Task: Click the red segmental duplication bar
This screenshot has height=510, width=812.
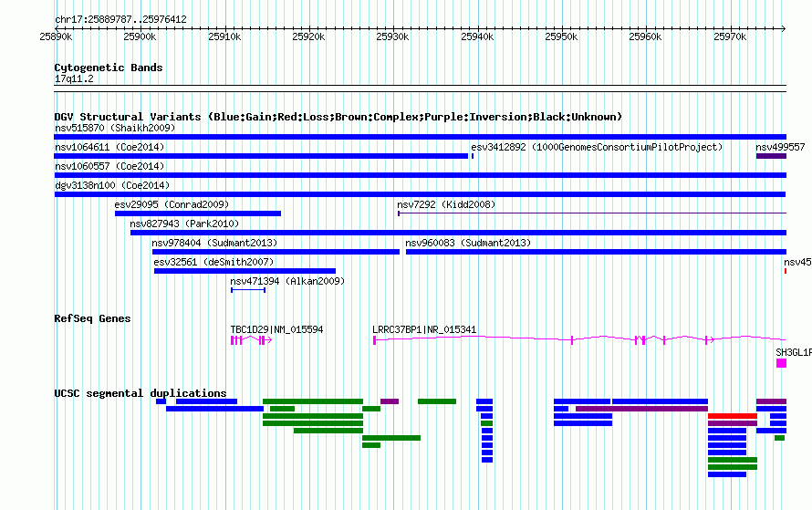Action: tap(733, 416)
